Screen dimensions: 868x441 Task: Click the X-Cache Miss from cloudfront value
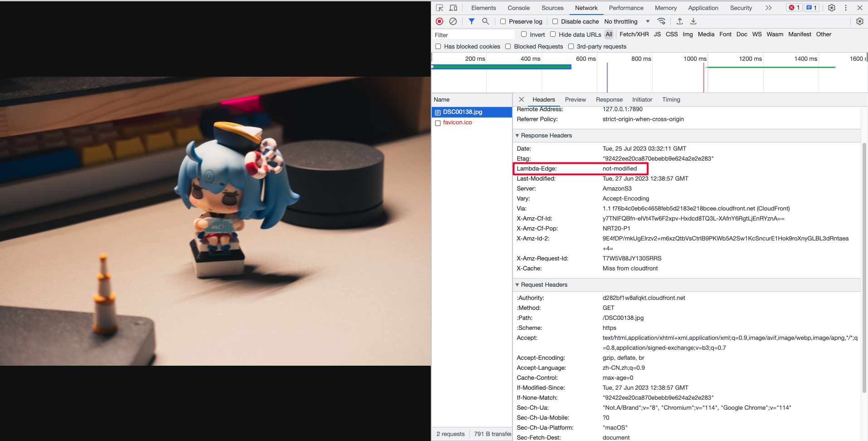tap(630, 268)
